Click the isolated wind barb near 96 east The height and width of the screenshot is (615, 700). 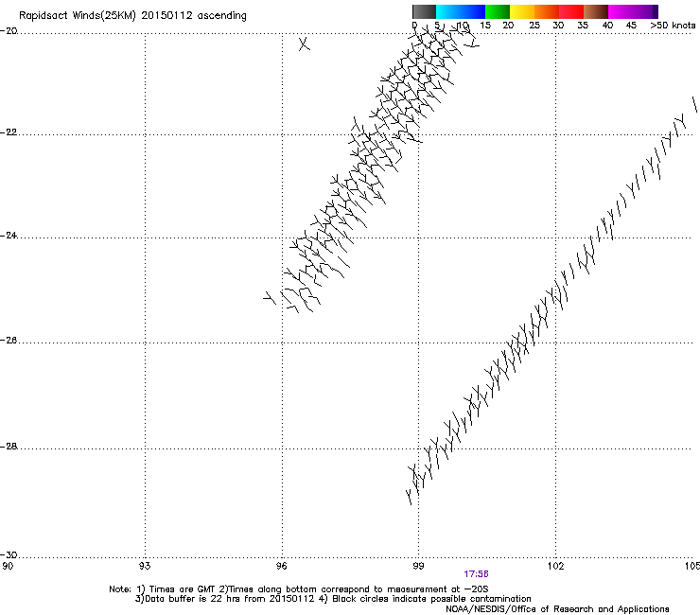(304, 44)
